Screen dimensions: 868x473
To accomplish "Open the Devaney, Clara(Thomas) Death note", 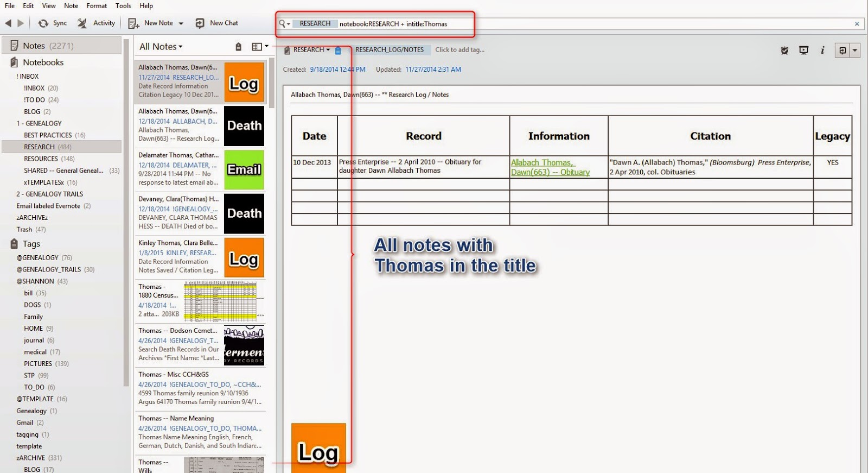I will click(200, 213).
